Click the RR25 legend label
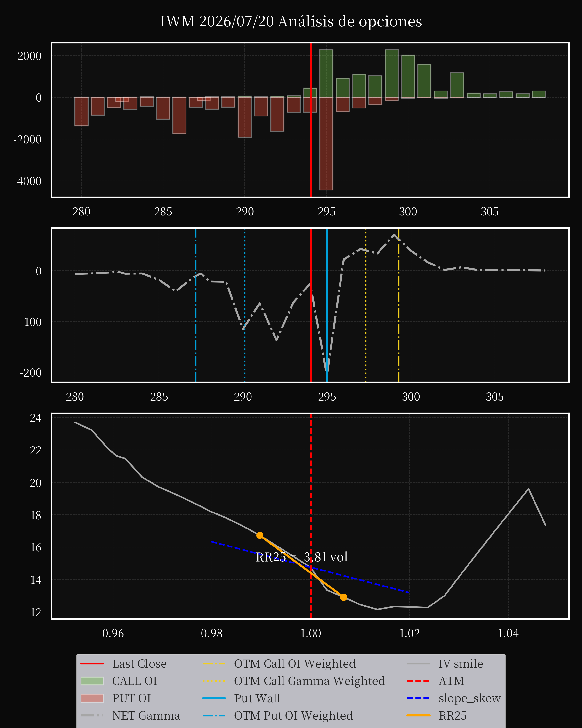This screenshot has width=582, height=728. [x=453, y=716]
